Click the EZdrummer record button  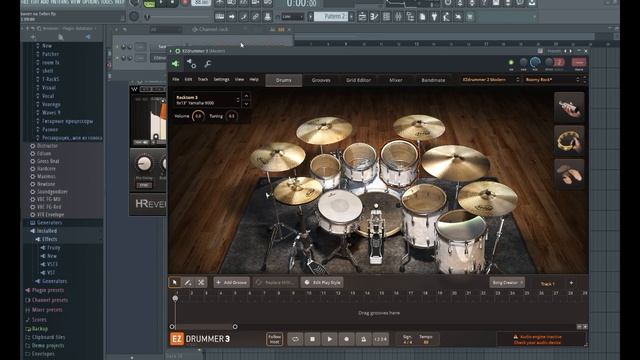coord(347,339)
